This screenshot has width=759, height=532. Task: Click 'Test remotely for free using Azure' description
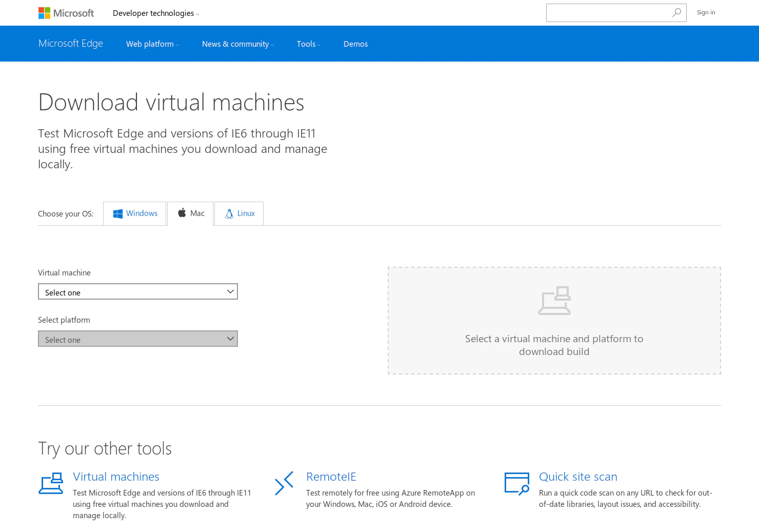(391, 499)
